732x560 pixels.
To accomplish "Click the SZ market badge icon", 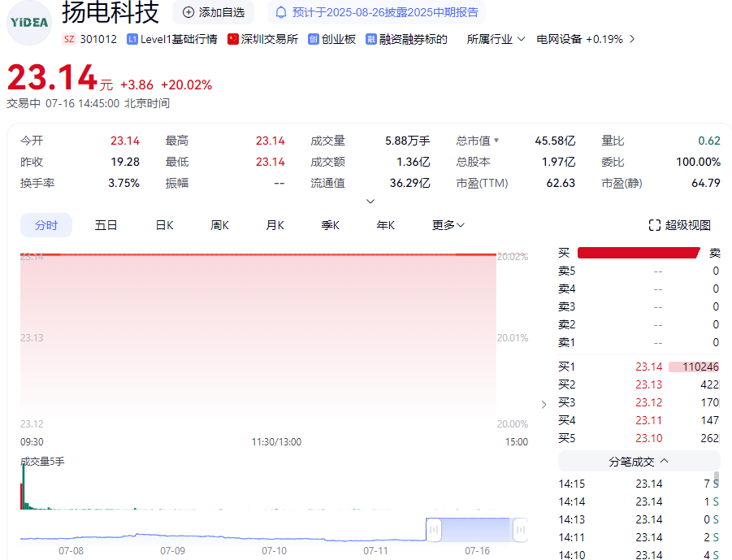I will [69, 39].
